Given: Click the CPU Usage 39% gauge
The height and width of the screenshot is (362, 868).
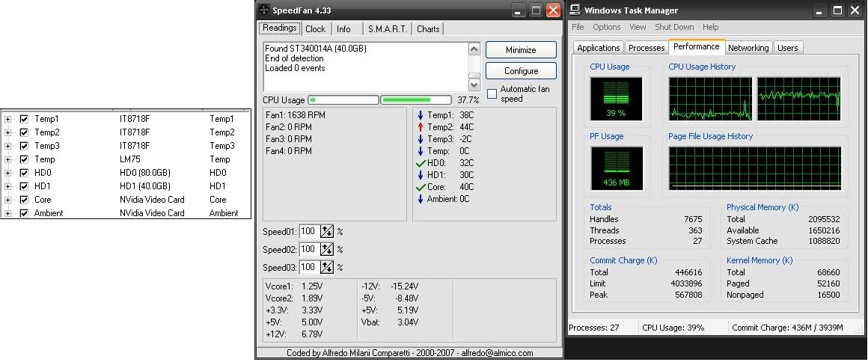Looking at the screenshot, I should pos(616,99).
